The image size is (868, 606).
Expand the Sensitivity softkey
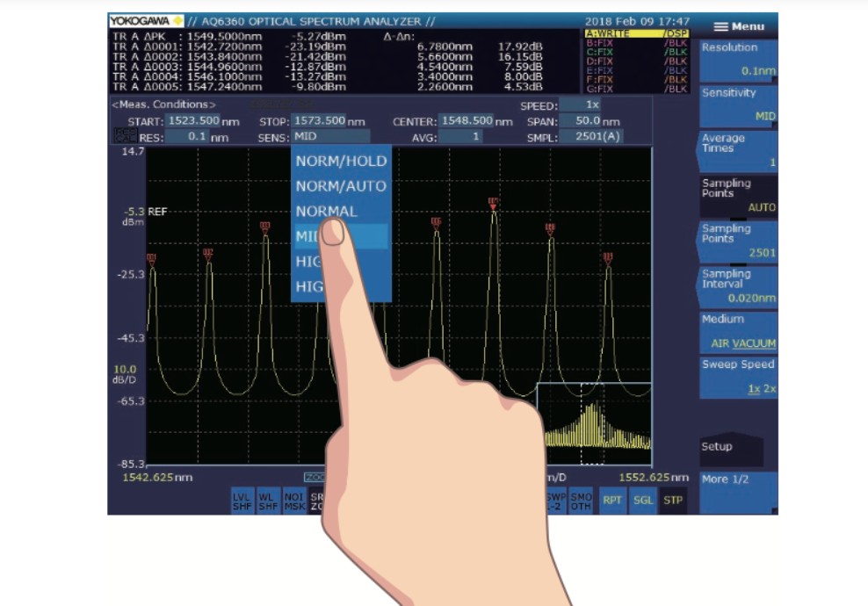point(738,105)
